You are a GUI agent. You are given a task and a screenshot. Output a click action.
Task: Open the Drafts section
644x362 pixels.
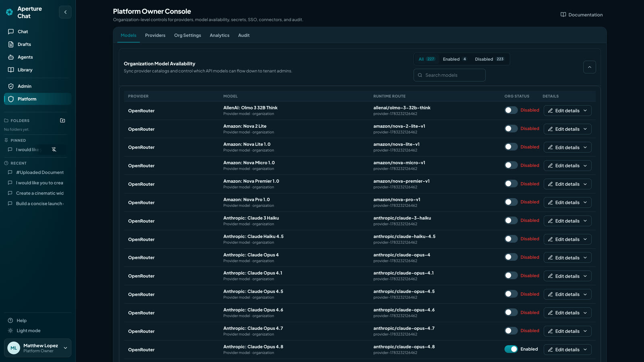click(x=37, y=44)
